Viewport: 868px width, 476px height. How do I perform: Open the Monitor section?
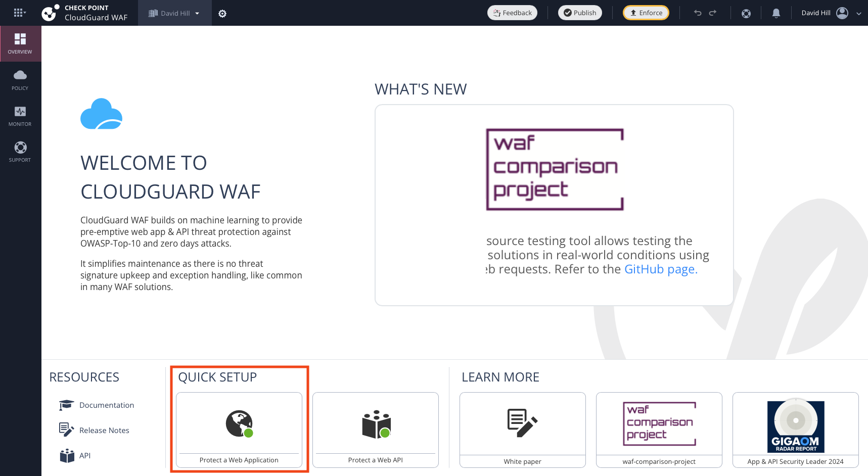[x=20, y=116]
